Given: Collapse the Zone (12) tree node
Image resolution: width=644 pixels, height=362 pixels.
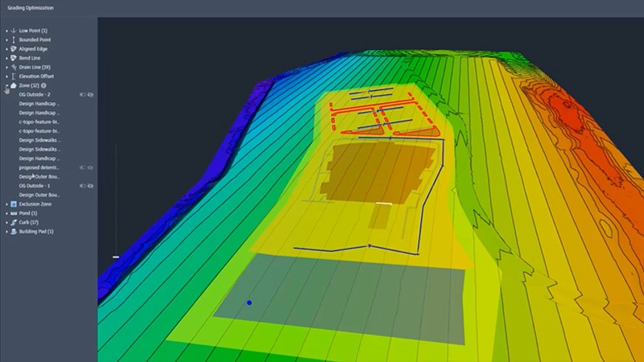Looking at the screenshot, I should point(6,85).
